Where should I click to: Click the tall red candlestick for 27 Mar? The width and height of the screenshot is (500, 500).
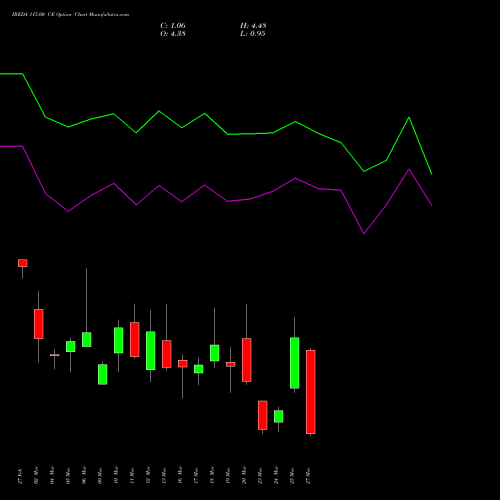tap(311, 392)
